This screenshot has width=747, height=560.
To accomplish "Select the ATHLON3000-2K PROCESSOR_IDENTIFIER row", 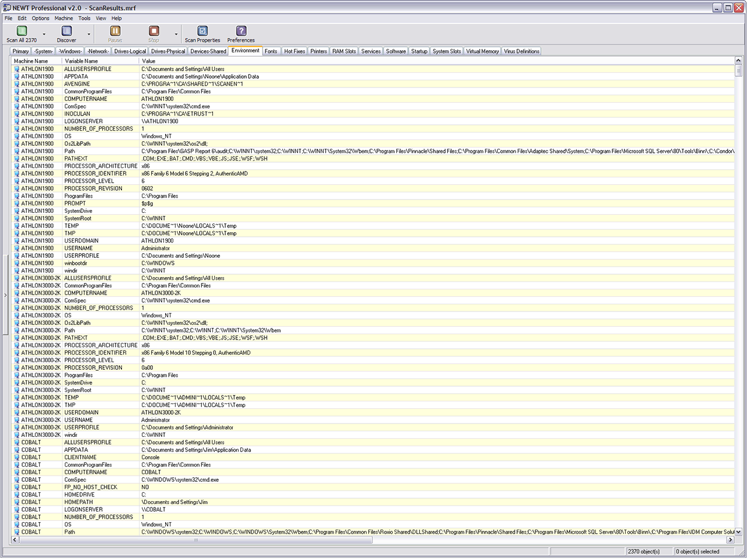I will [95, 353].
